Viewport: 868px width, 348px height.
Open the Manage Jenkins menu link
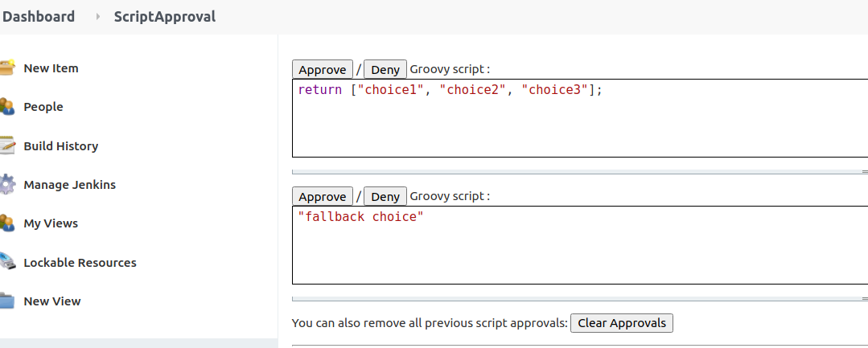[69, 185]
